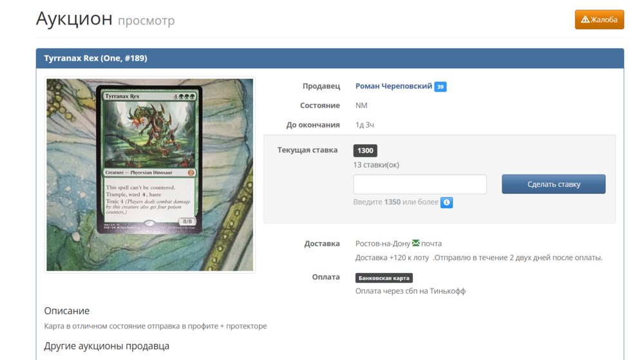Click the Tyrranax Rex (One, #189) header
This screenshot has width=644, height=360.
tap(95, 59)
